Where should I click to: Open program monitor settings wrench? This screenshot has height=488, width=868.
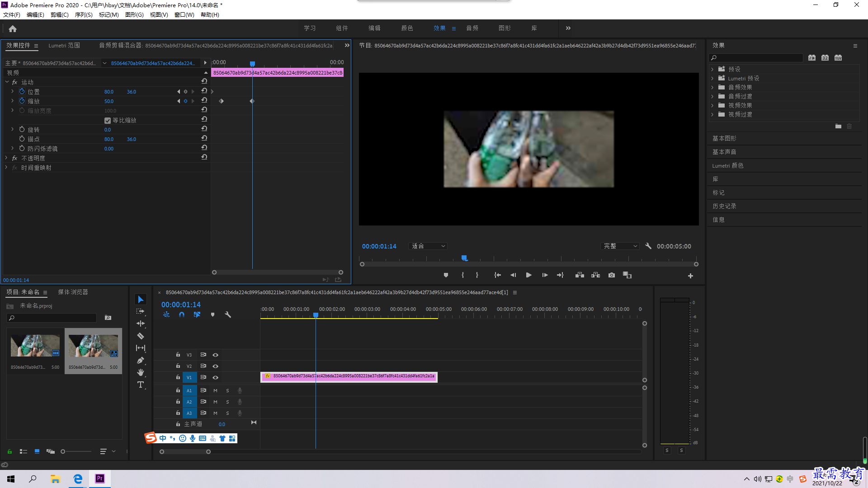click(648, 246)
